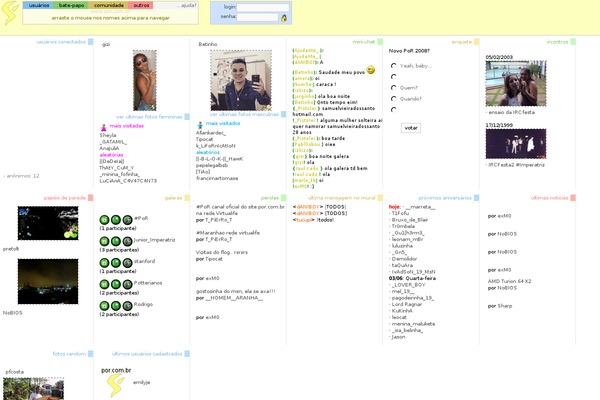Viewport: 600px width, 400px height.
Task: Click into the login text field
Action: coord(263,6)
